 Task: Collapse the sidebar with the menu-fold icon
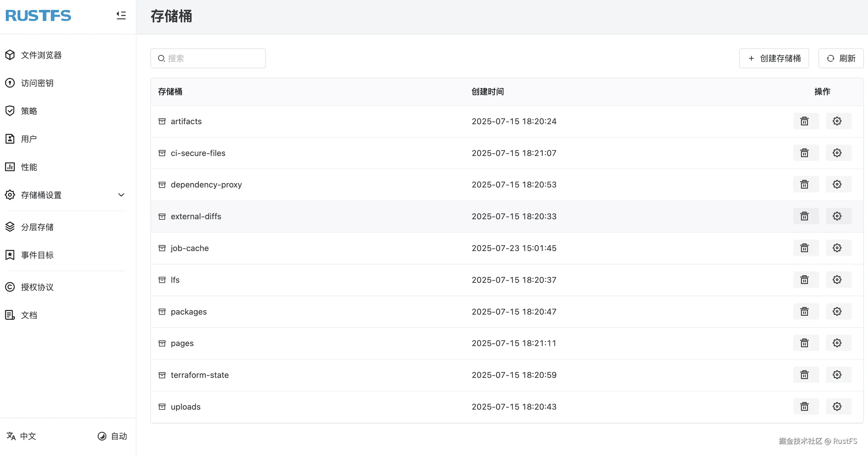[121, 15]
